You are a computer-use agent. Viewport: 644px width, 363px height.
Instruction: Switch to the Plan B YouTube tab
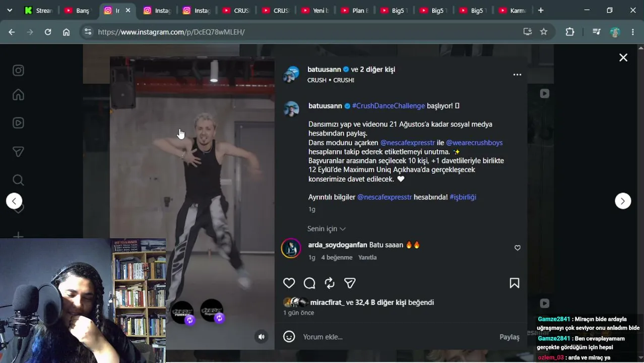pos(355,10)
